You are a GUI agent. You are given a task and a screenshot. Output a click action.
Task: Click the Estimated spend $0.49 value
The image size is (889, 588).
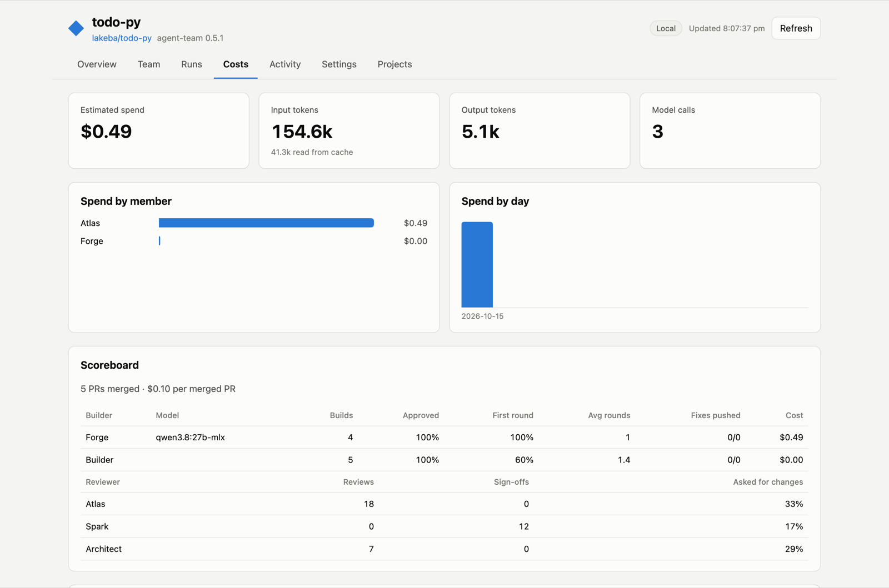[x=106, y=132]
